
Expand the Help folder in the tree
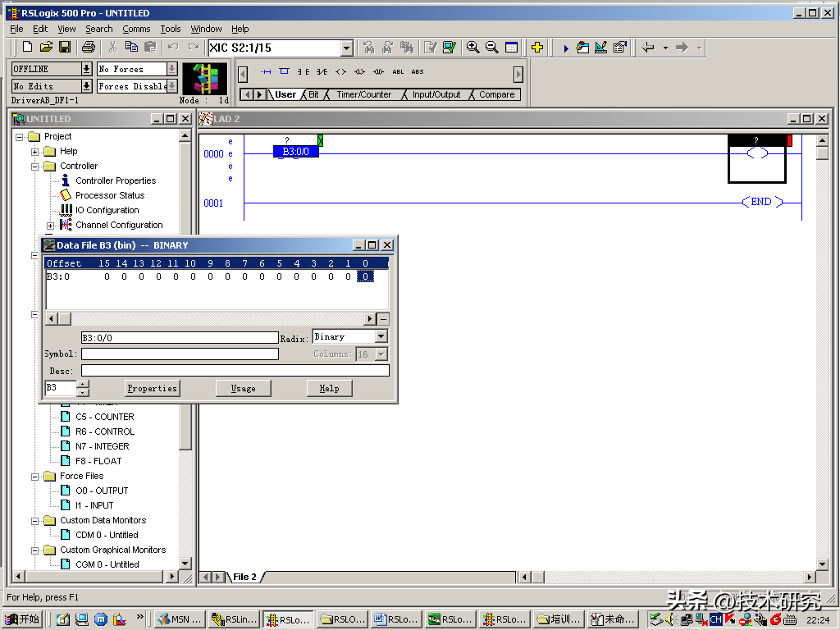tap(35, 152)
